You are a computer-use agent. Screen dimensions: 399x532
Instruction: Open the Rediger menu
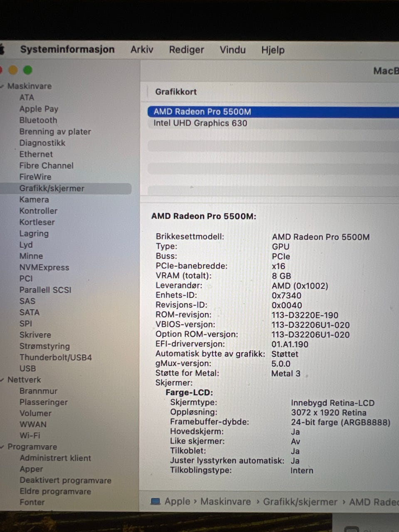click(x=186, y=50)
